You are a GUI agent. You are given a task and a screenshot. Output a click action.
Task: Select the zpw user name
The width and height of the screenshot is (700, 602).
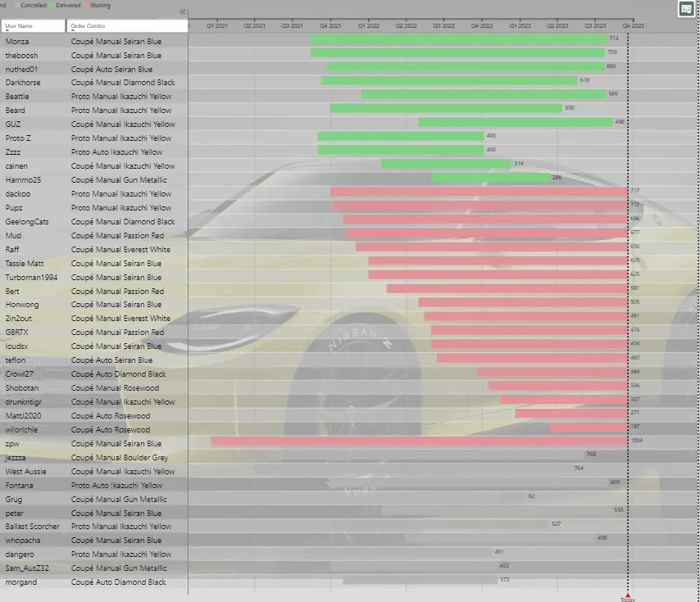[x=12, y=444]
